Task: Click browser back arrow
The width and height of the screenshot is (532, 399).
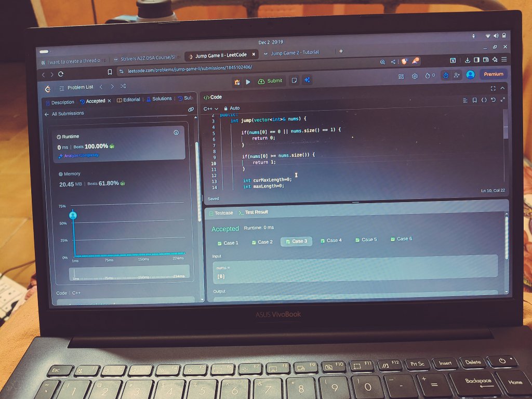Action: [x=44, y=75]
